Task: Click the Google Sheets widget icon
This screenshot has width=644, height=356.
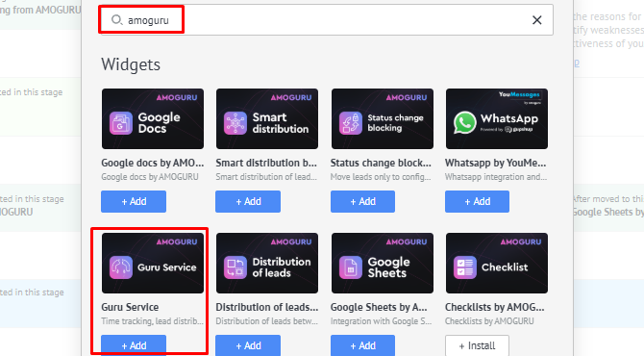Action: (350, 267)
